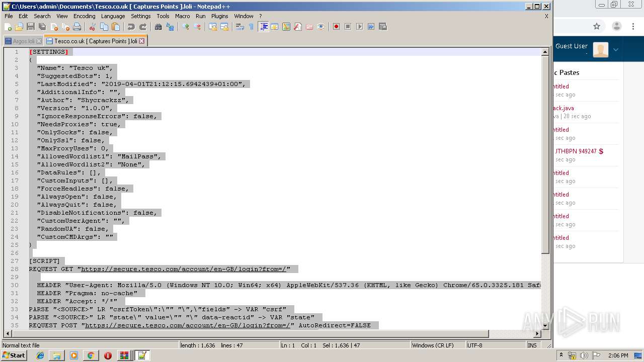Toggle the Indent Guide toolbar button

click(x=263, y=27)
